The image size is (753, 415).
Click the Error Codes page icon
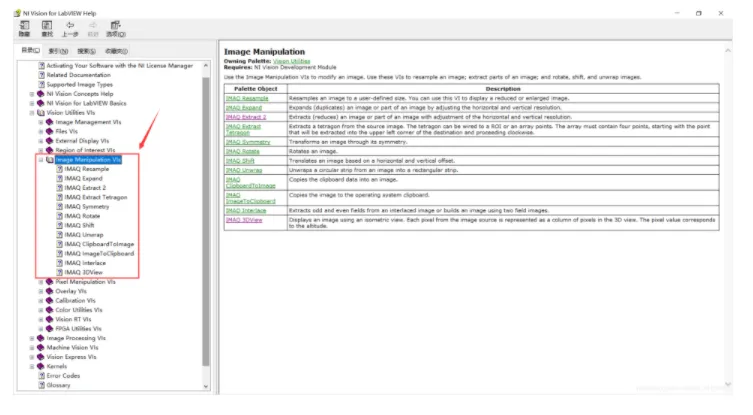tap(41, 376)
